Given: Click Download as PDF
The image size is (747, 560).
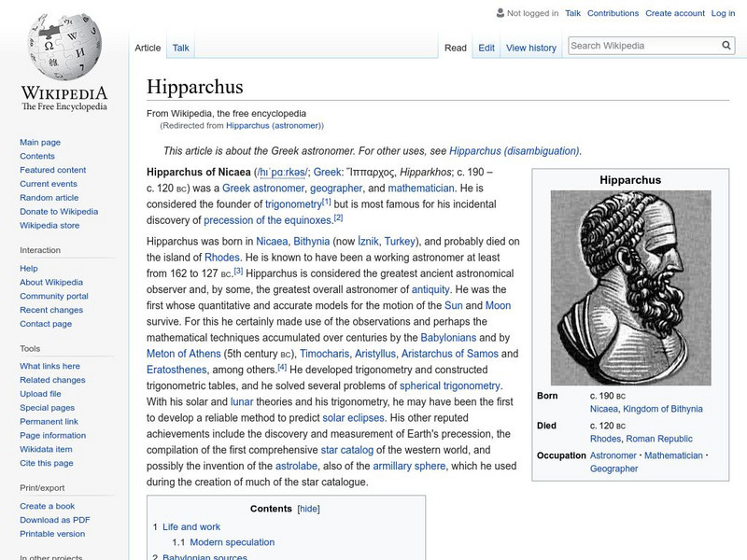Looking at the screenshot, I should coord(55,520).
